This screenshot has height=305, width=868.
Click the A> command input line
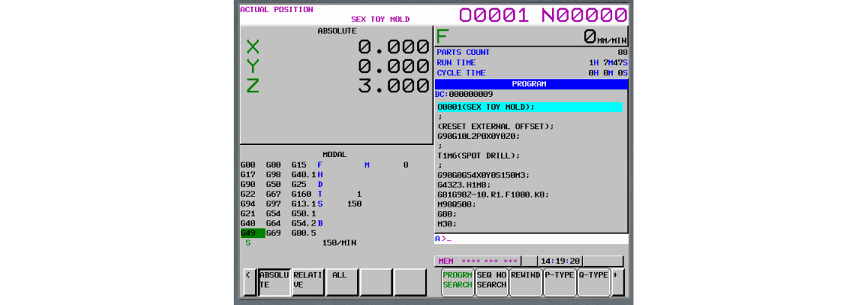(531, 239)
